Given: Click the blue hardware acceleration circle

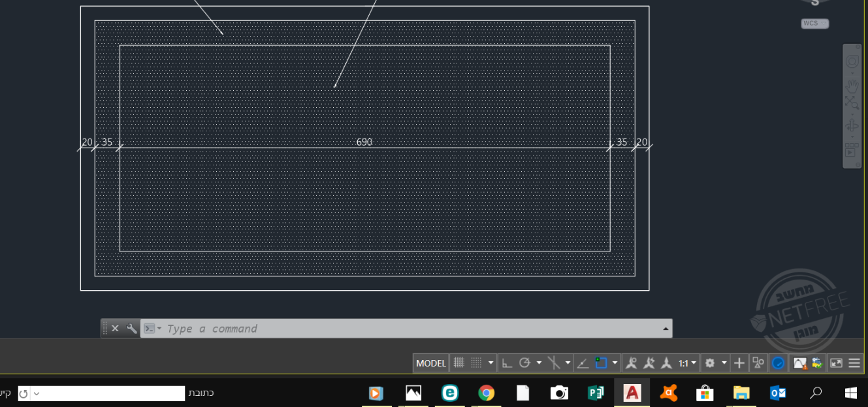Looking at the screenshot, I should (778, 363).
